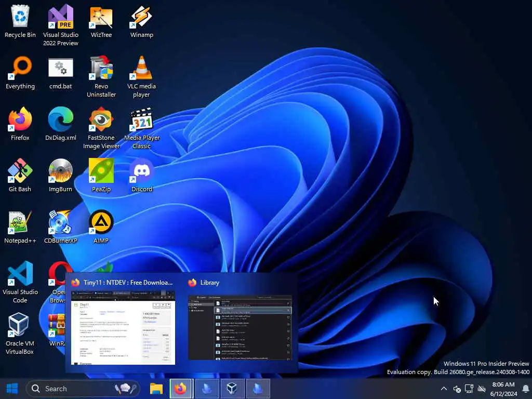532x399 pixels.
Task: Click the Library preview title text
Action: tap(210, 283)
